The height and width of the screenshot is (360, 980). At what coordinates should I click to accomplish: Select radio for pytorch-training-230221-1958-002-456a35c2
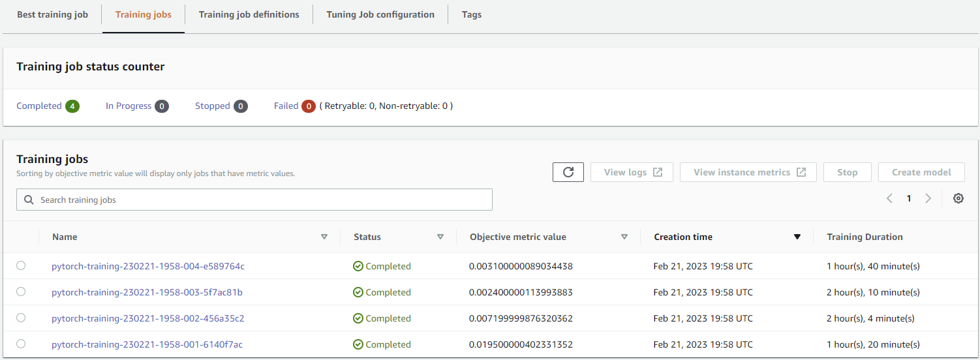click(x=21, y=318)
